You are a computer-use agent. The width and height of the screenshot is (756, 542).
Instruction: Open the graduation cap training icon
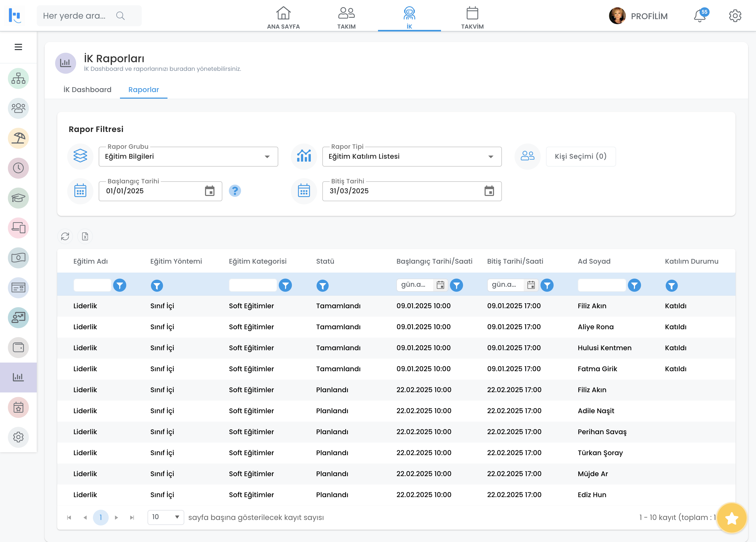[x=18, y=198]
